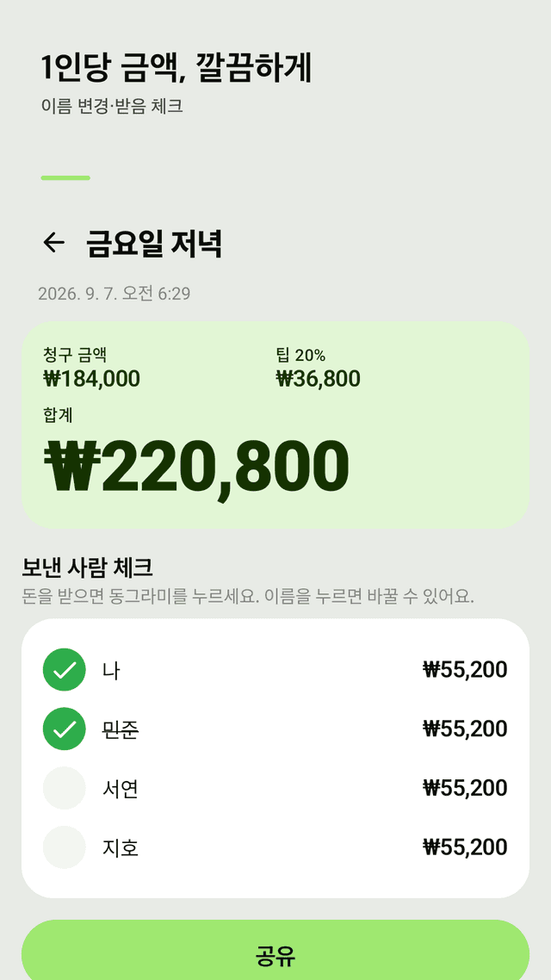
Task: Tap the 보낸 사람 체크 heading
Action: 88,568
